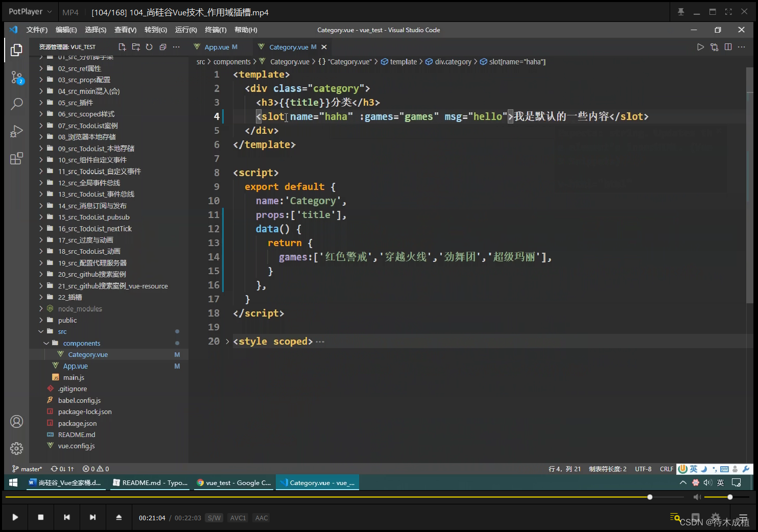This screenshot has width=758, height=532.
Task: Open the Accounts menu in activity bar
Action: pos(16,422)
